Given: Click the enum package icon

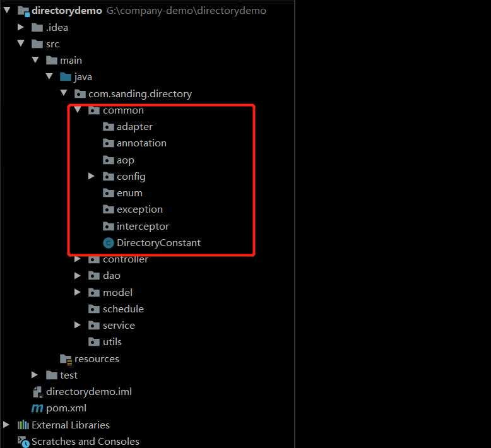Looking at the screenshot, I should pyautogui.click(x=109, y=193).
